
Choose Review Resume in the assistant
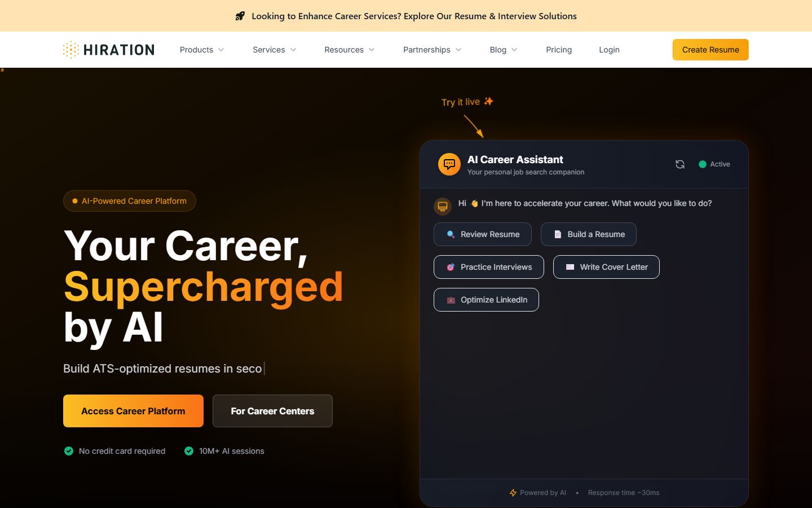(483, 234)
